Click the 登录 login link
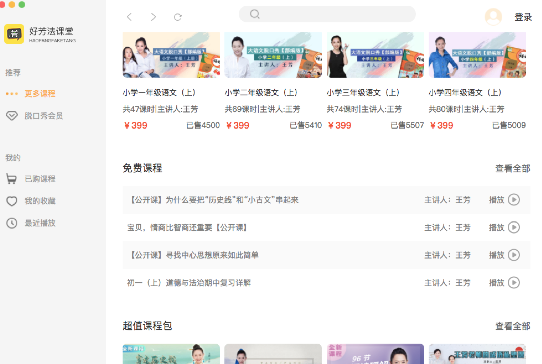This screenshot has width=542, height=364. tap(523, 17)
